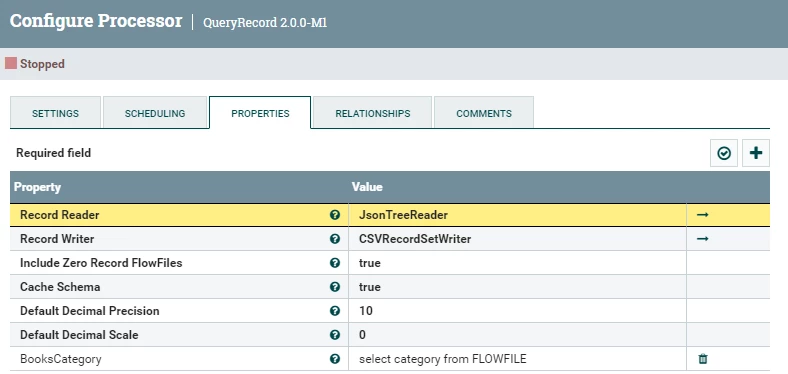Viewport: 788px width, 374px height.
Task: Edit the BooksCategory SQL query value
Action: pos(518,359)
